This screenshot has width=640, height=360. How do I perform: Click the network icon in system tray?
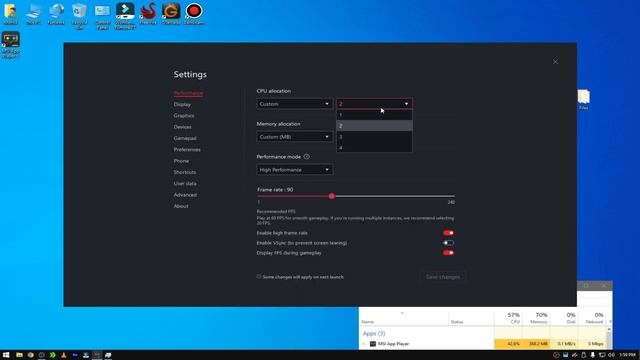pos(602,355)
